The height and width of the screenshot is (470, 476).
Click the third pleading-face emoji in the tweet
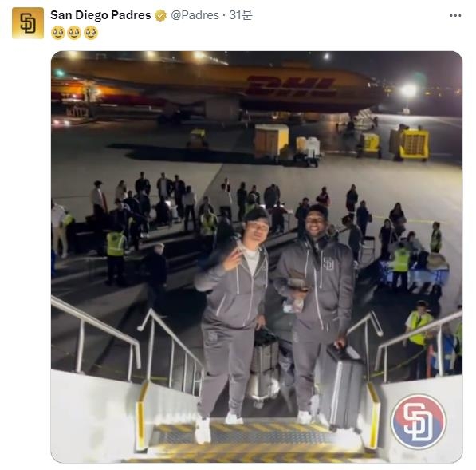pyautogui.click(x=91, y=33)
